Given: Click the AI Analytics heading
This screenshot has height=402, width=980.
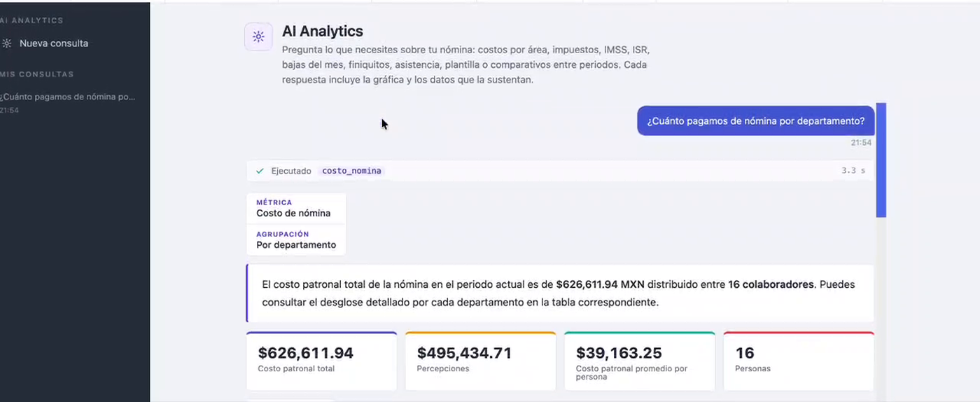Looking at the screenshot, I should pos(323,32).
